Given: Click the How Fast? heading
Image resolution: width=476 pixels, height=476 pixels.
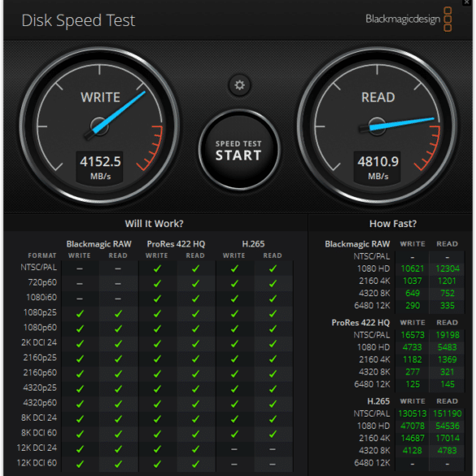Looking at the screenshot, I should pyautogui.click(x=393, y=224).
